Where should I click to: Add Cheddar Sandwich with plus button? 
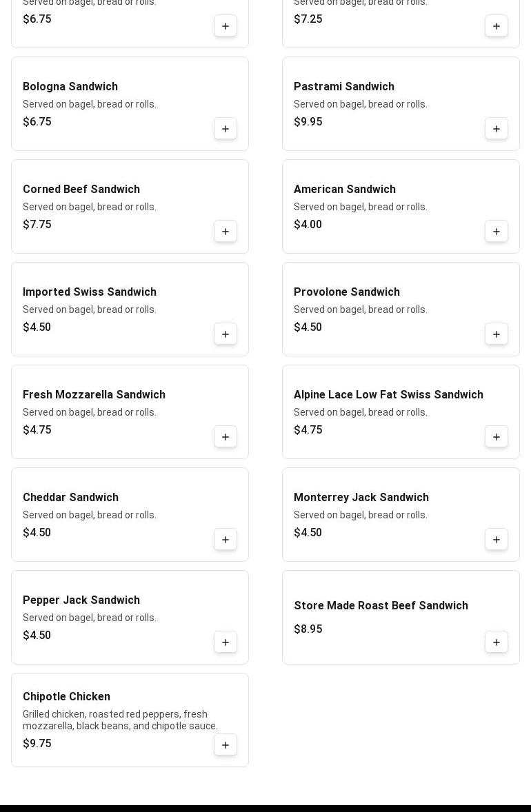[226, 540]
